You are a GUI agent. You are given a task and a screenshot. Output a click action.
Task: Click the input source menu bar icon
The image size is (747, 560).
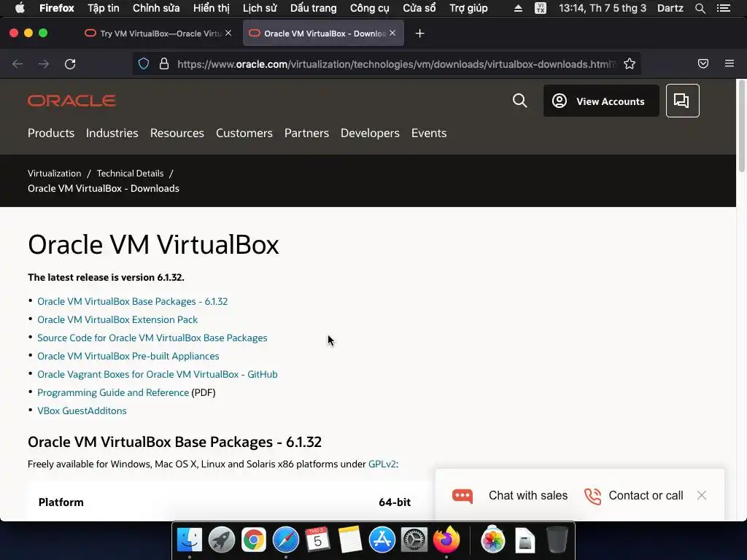coord(541,8)
